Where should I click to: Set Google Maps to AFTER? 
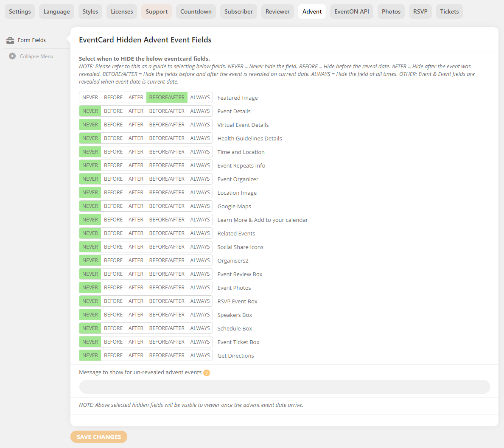click(x=136, y=206)
